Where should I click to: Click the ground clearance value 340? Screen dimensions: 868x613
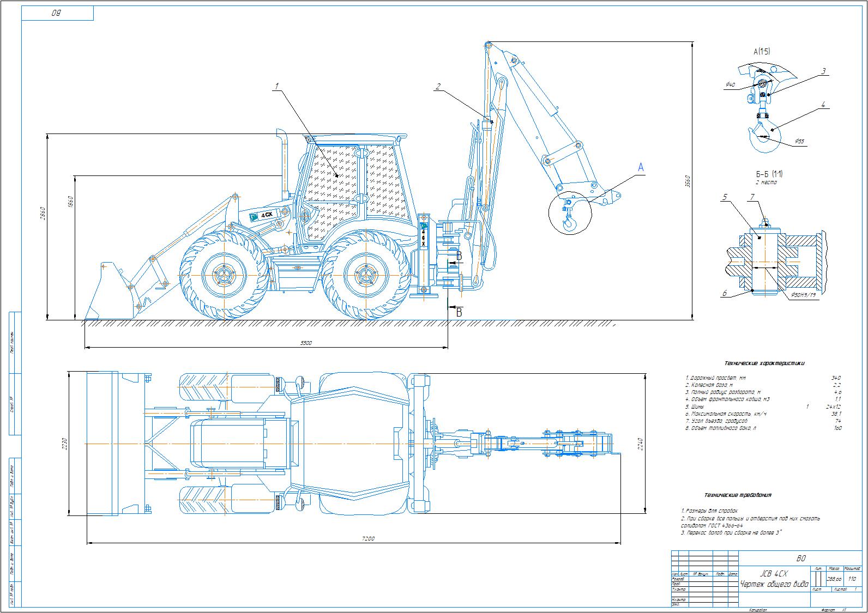836,378
